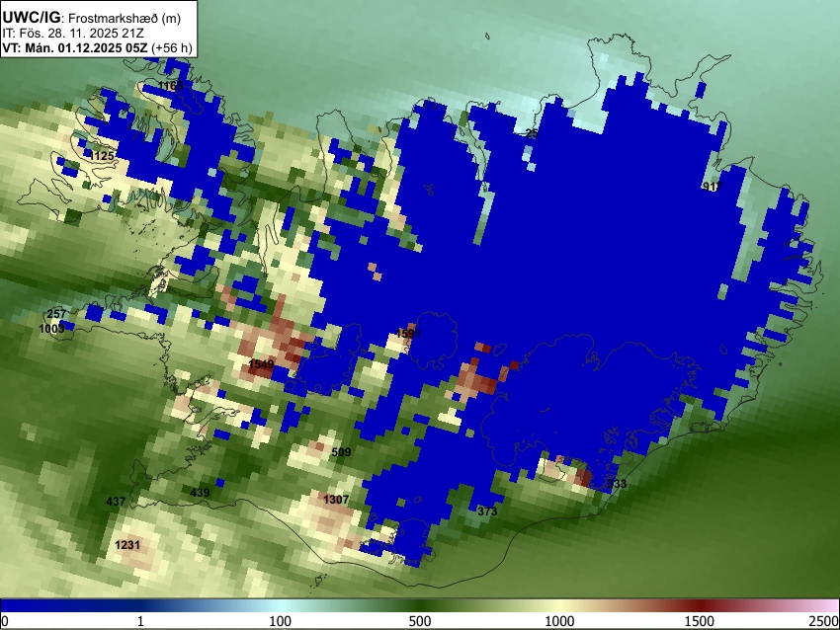
Task: Click the 1003 map value label
Action: coord(51,328)
